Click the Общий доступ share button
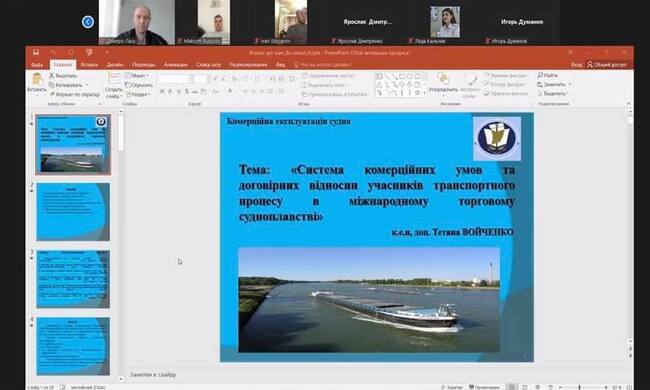Viewport: 650px width, 390px height. click(607, 65)
